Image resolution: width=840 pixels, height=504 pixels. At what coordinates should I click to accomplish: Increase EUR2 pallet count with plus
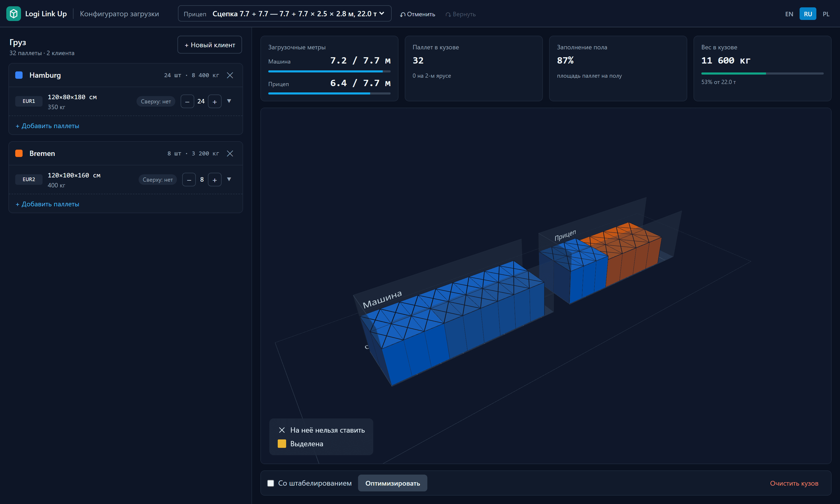pyautogui.click(x=214, y=180)
